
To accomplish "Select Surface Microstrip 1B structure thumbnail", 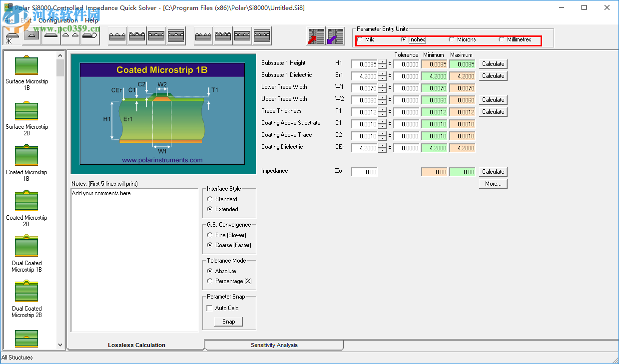I will coord(26,65).
